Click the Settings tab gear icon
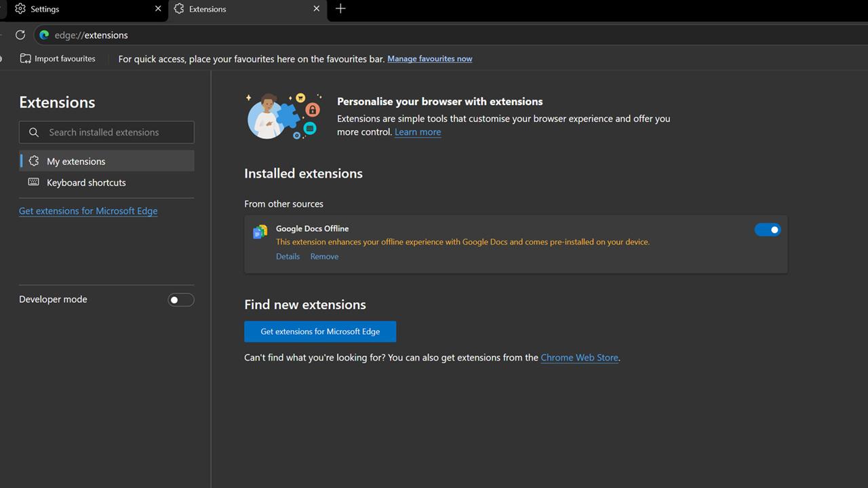This screenshot has height=488, width=868. (x=20, y=9)
